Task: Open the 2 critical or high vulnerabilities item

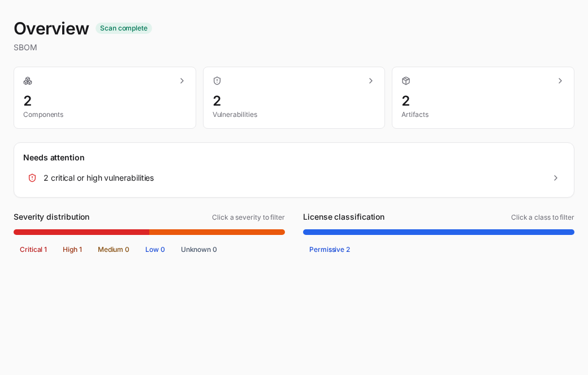Action: point(294,178)
